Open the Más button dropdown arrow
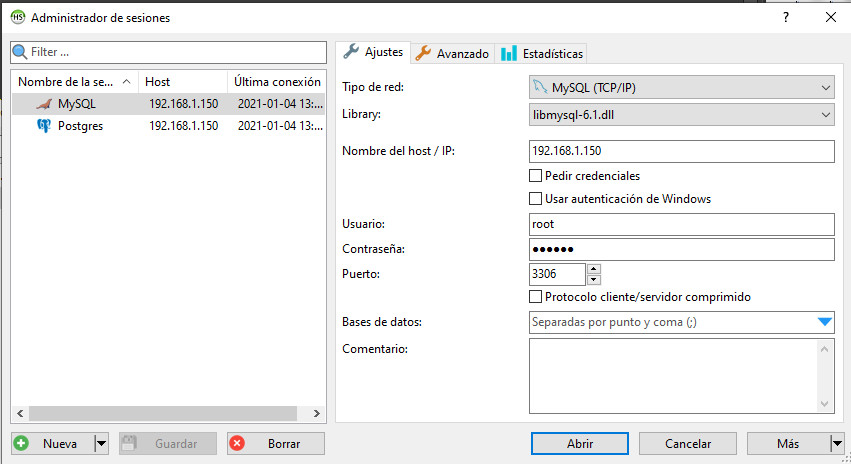Screen dimensions: 851x464 [x=837, y=443]
